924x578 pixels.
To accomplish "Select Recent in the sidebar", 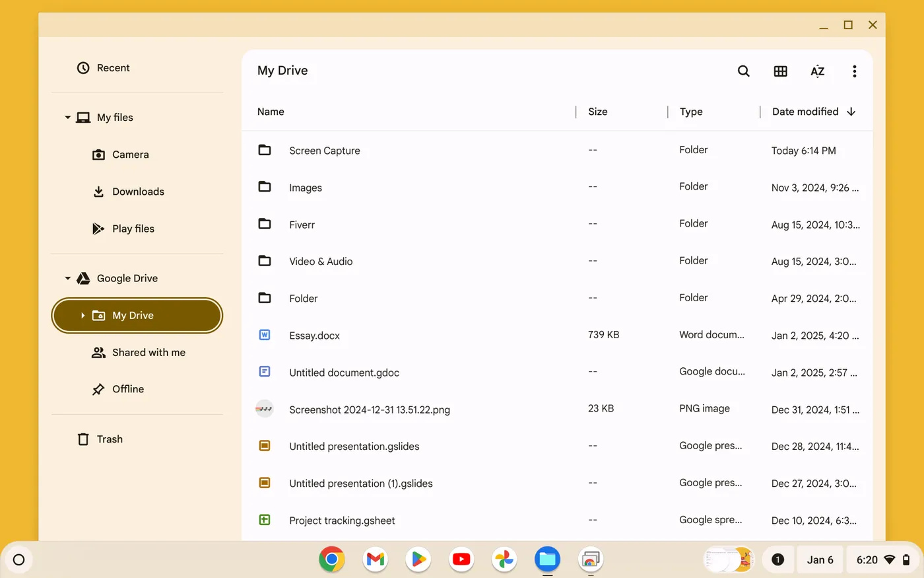I will 137,68.
